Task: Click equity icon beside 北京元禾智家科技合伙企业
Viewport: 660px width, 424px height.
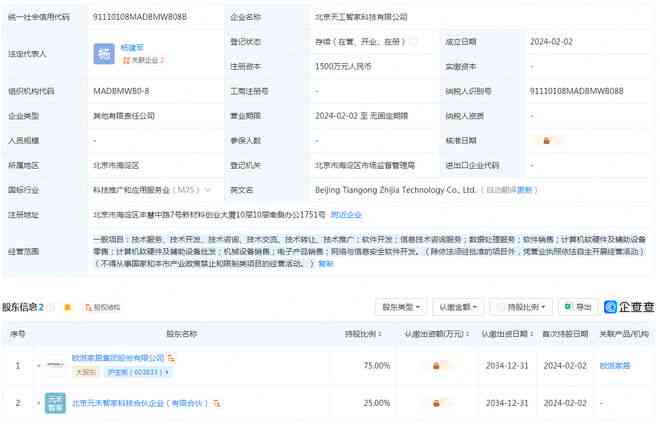Action: (x=216, y=403)
